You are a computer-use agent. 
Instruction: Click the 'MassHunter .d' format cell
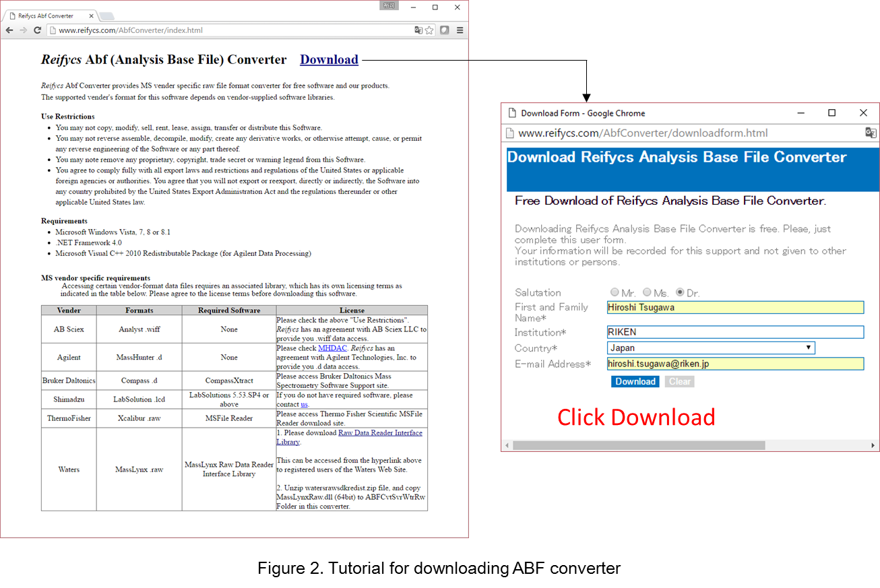click(x=139, y=358)
